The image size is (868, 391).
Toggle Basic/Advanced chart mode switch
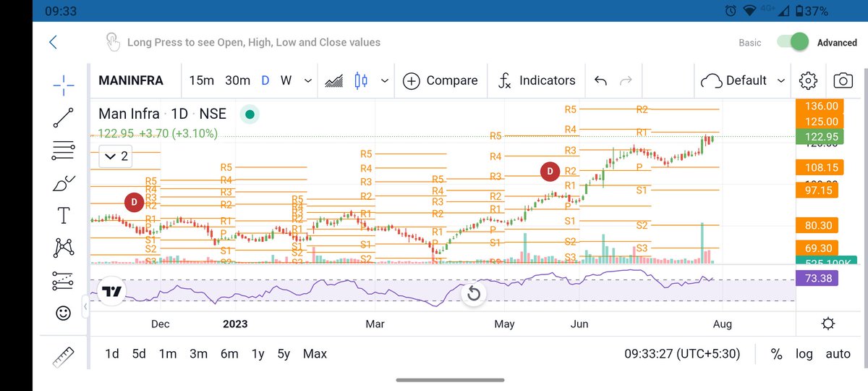793,42
